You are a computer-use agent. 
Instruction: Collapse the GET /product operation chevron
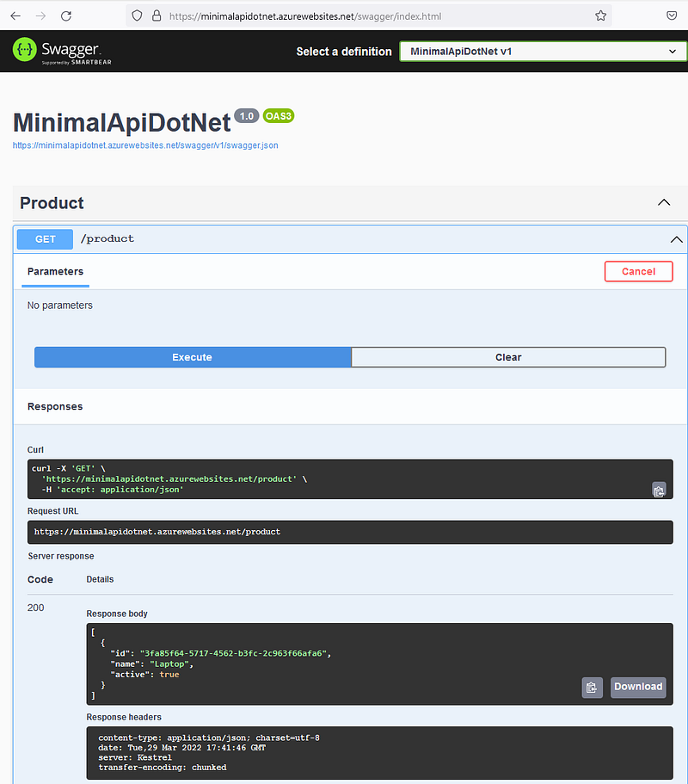[676, 239]
